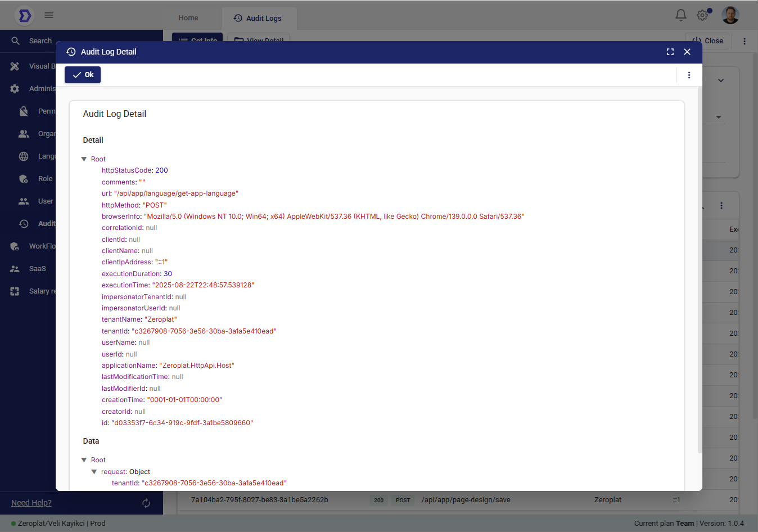The height and width of the screenshot is (532, 758).
Task: Close the Audit Log Detail dialog
Action: pos(687,52)
